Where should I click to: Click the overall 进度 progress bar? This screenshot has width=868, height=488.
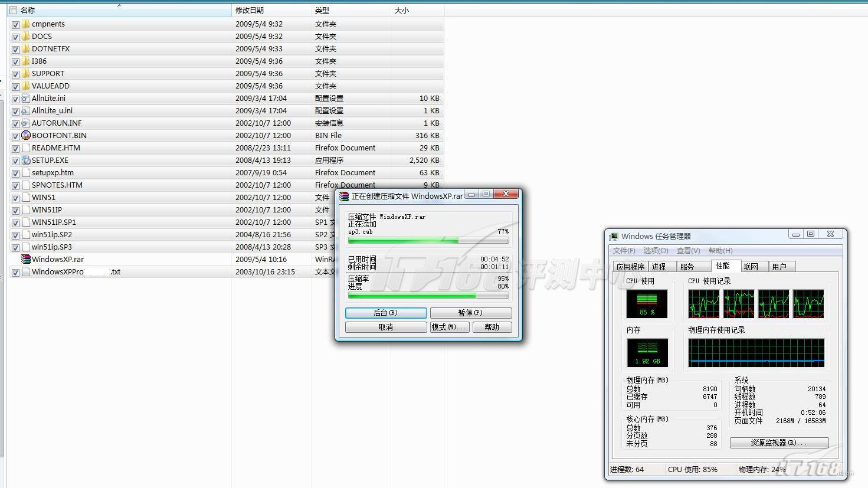428,296
